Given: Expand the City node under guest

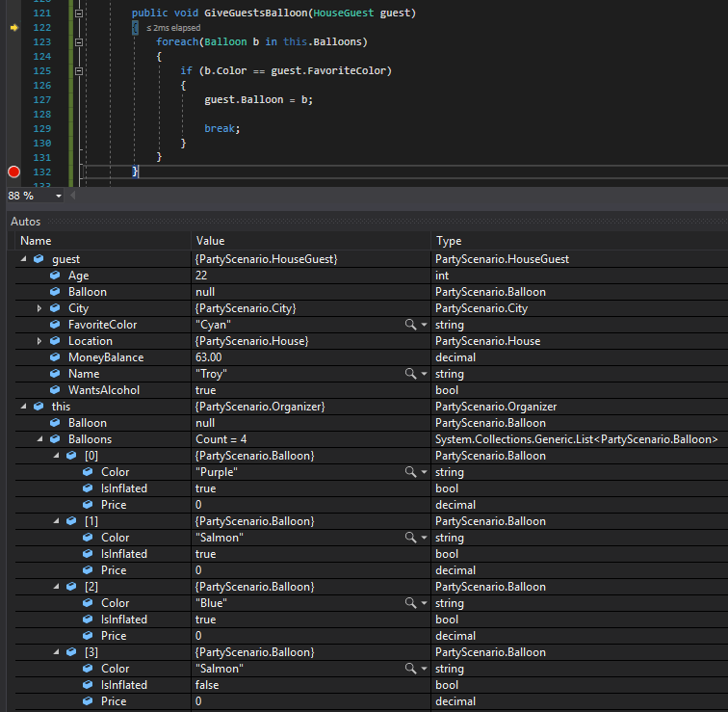Looking at the screenshot, I should (39, 308).
